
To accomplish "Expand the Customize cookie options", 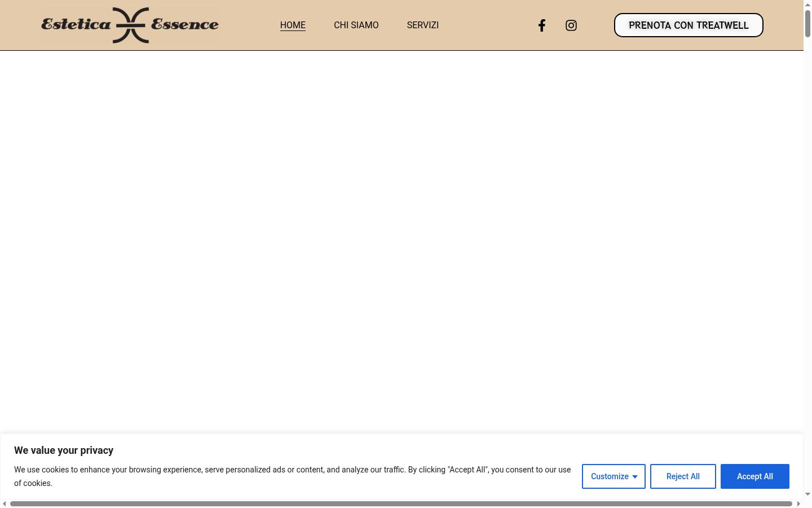I will pos(614,476).
